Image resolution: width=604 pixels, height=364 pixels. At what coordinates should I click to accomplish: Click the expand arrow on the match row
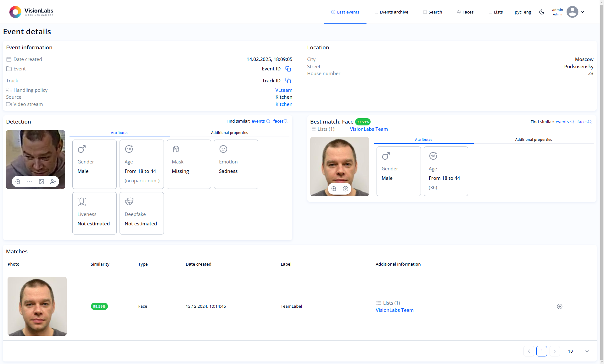coord(559,306)
